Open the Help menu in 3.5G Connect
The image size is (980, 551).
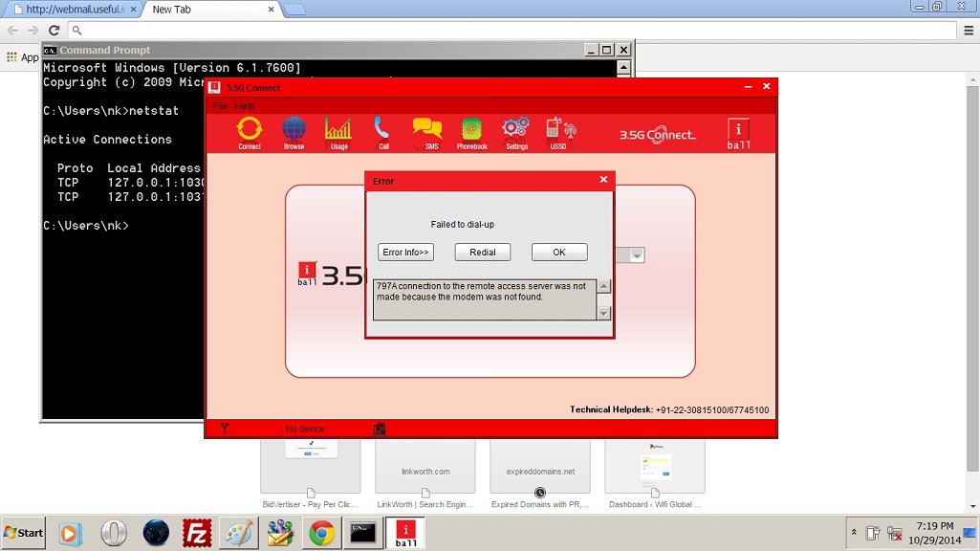pos(245,106)
